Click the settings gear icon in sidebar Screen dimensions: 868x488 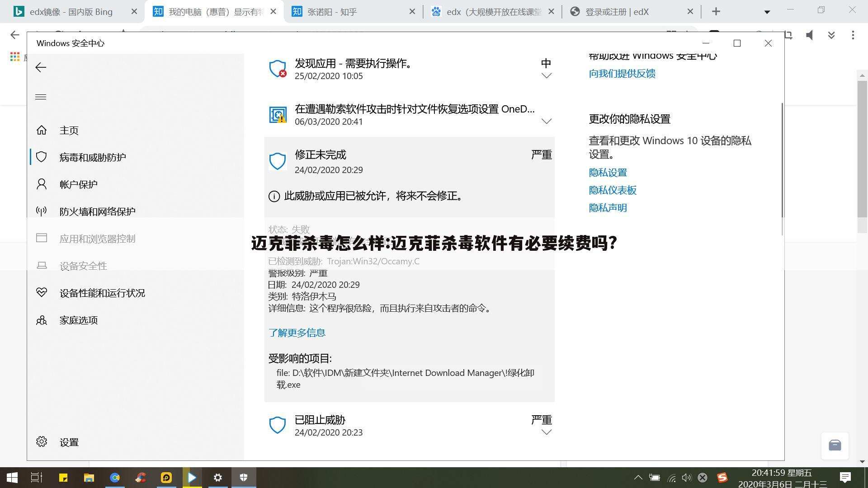tap(42, 441)
